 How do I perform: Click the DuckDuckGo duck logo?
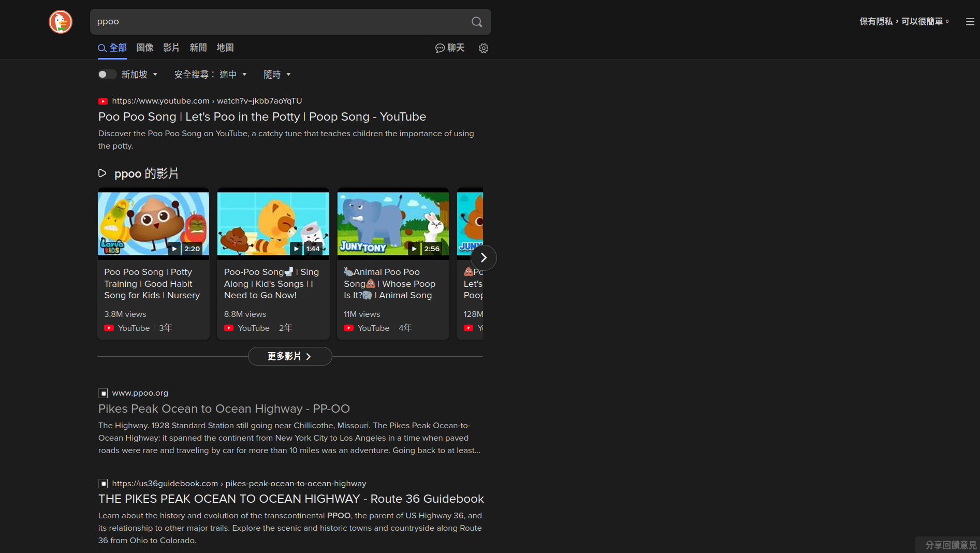coord(61,22)
